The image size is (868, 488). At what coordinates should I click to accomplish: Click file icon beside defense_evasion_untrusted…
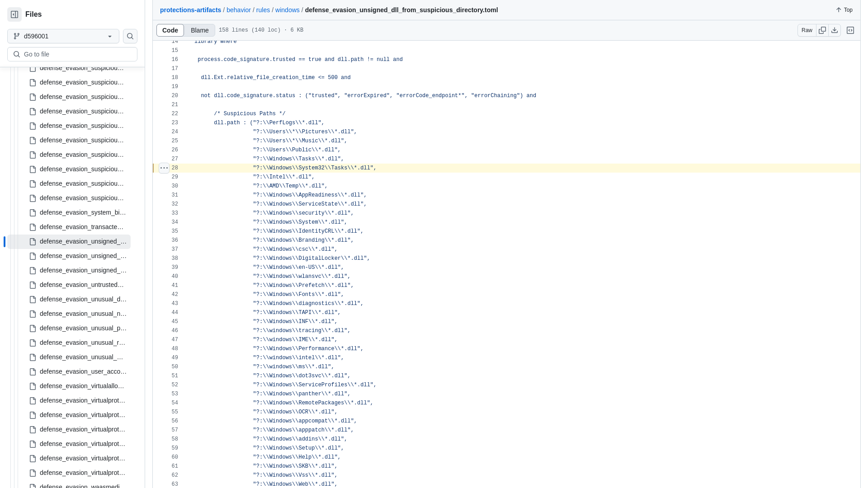(x=33, y=285)
